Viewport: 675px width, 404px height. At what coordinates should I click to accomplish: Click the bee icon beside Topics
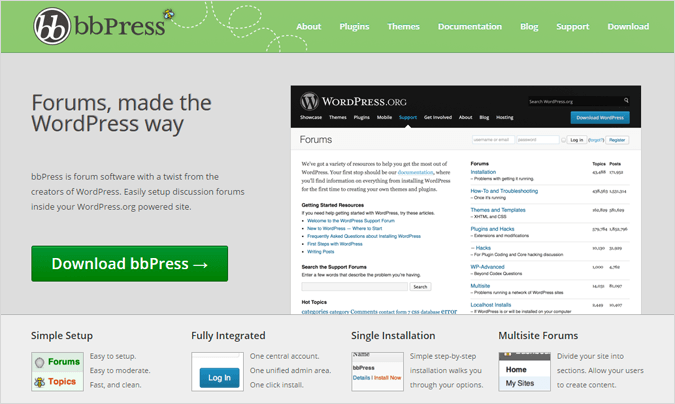pos(40,382)
